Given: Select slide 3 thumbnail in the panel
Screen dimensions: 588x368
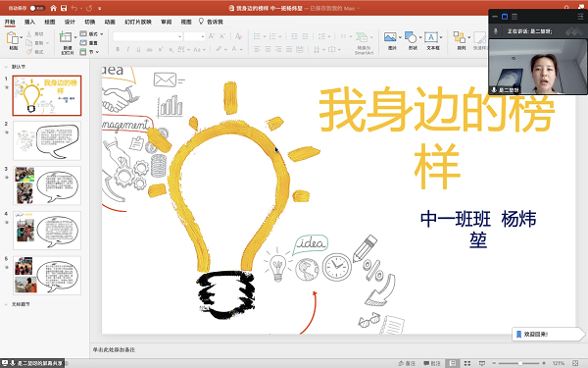Looking at the screenshot, I should pyautogui.click(x=47, y=185).
